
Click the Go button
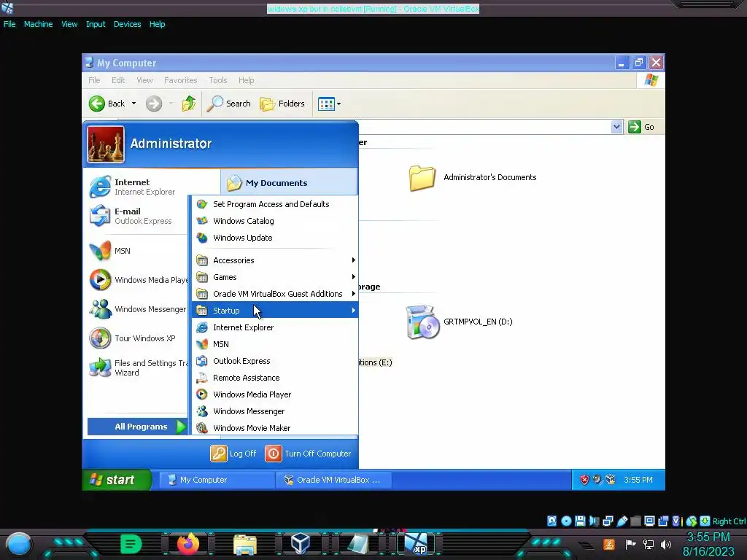(641, 127)
